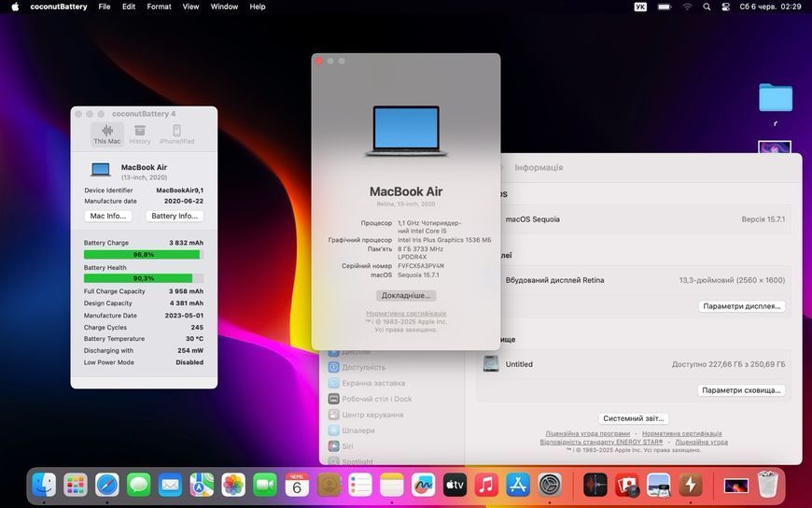The image size is (812, 508).
Task: Open the Ліцензійна угода програми link
Action: tap(587, 433)
